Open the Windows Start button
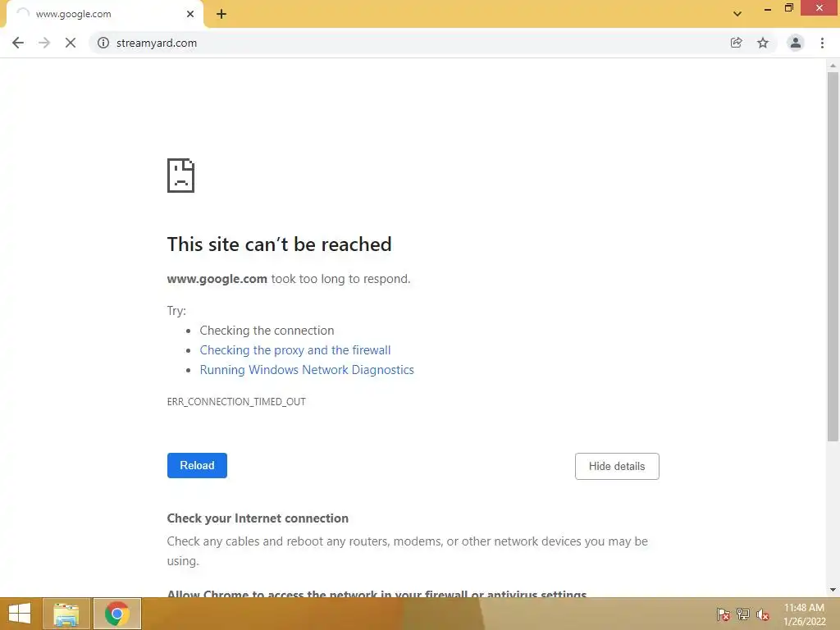The image size is (840, 630). [x=20, y=614]
